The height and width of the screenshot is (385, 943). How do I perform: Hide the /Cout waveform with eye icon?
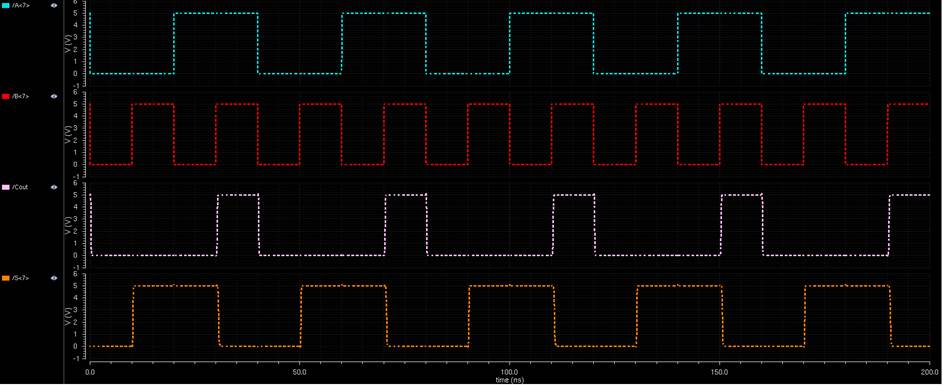pyautogui.click(x=54, y=187)
